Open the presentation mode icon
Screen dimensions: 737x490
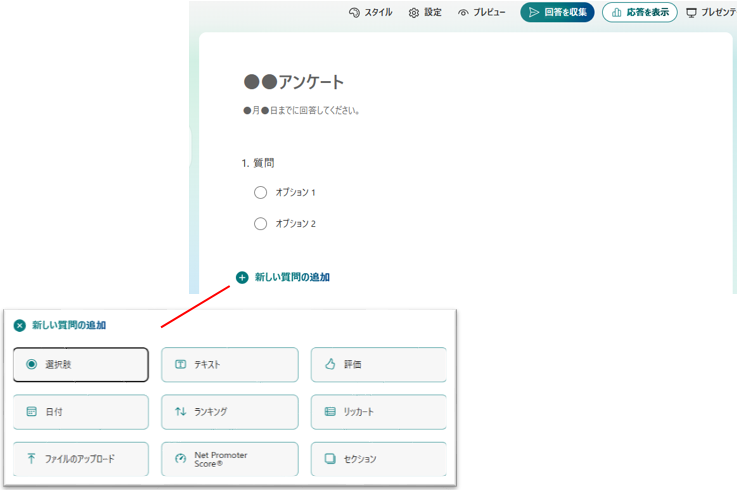coord(691,13)
